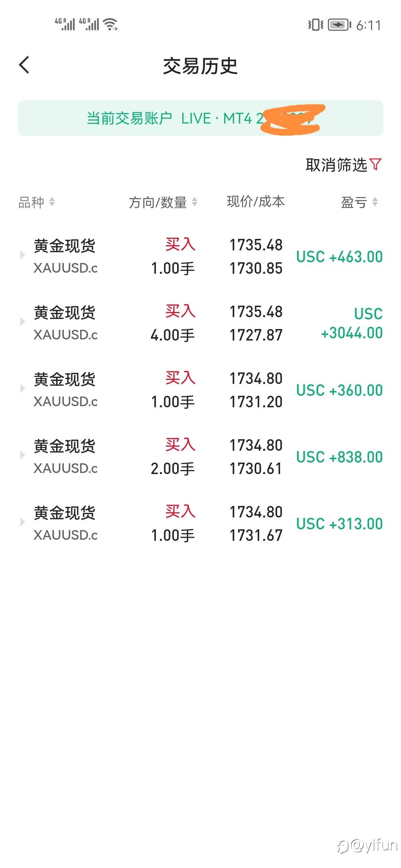Sort by 品种 column arrows
This screenshot has height=868, width=401.
coord(52,202)
